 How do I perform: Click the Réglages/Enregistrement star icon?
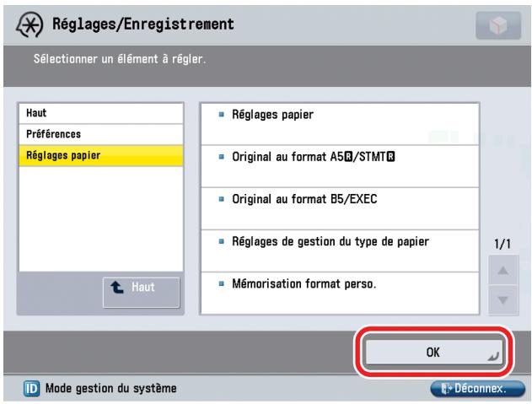(x=30, y=25)
